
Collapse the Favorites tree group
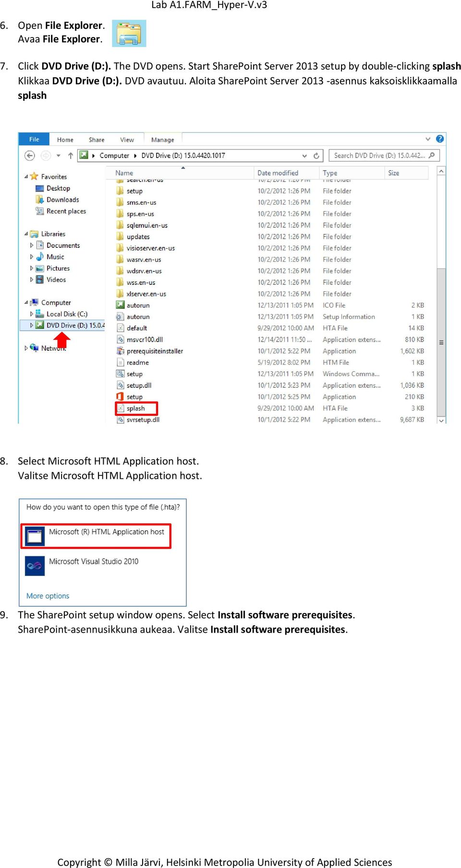[26, 177]
